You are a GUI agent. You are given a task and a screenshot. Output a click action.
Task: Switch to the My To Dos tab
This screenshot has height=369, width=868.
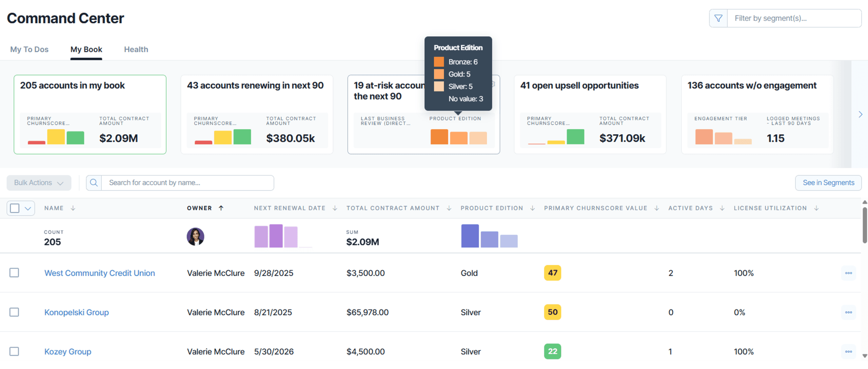(x=29, y=49)
